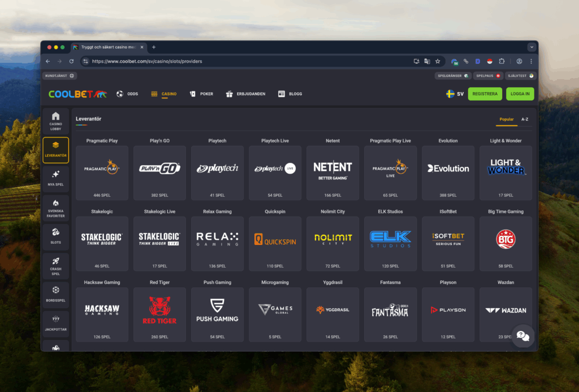This screenshot has width=579, height=392.
Task: Open the Playson provider card
Action: (x=448, y=315)
